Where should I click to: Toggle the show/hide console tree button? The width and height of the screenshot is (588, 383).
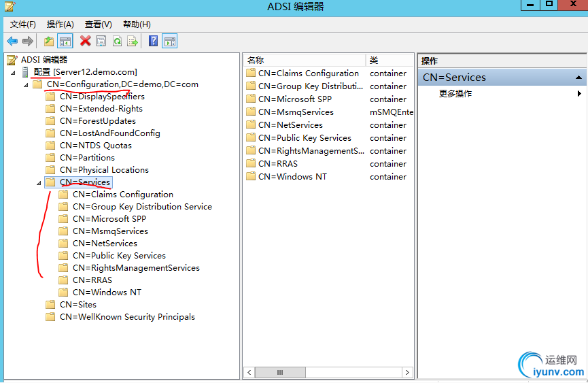[x=65, y=41]
